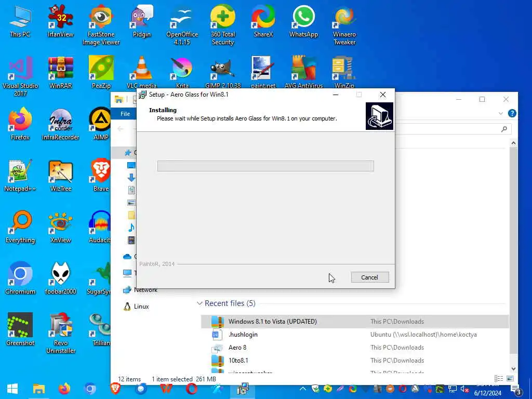Open Everything search shortcut
The image size is (532, 399).
tap(20, 227)
